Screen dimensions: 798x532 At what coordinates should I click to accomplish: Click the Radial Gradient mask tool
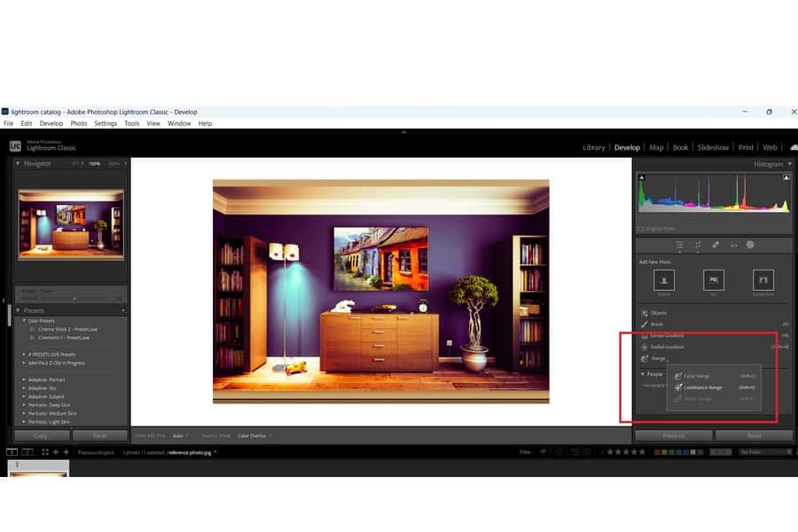668,347
